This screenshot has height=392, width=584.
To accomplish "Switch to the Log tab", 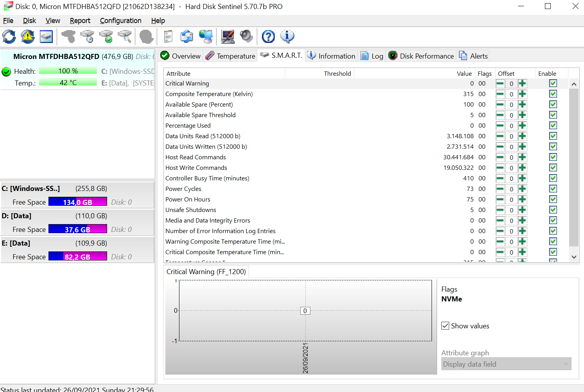I will pyautogui.click(x=372, y=56).
